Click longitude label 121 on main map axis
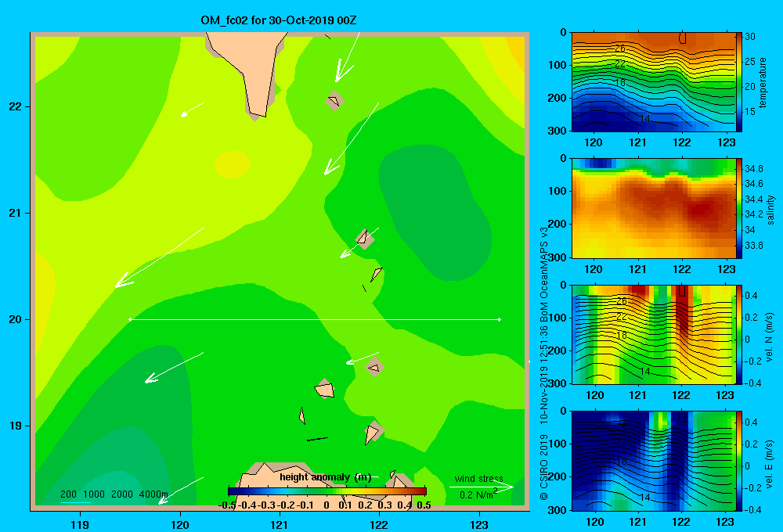 pos(280,524)
